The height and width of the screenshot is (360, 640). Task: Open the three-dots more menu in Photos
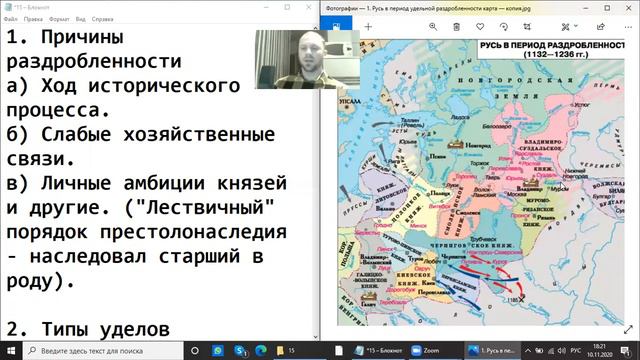coord(628,27)
